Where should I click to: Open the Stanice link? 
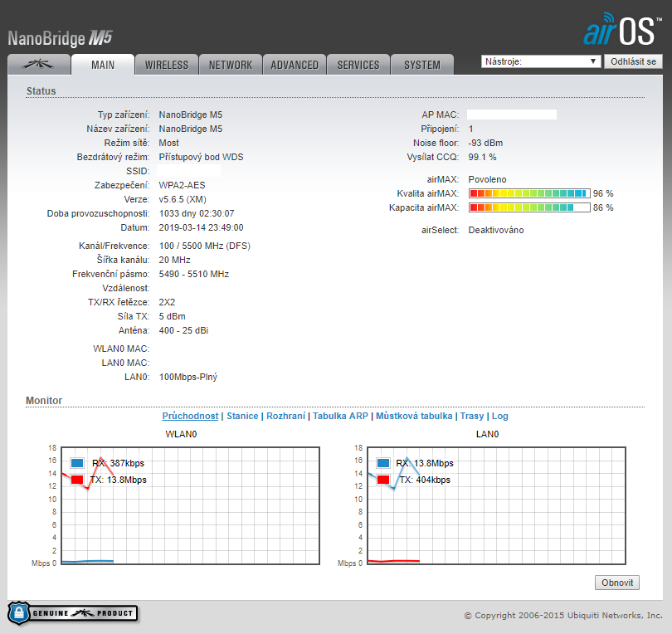pyautogui.click(x=242, y=416)
